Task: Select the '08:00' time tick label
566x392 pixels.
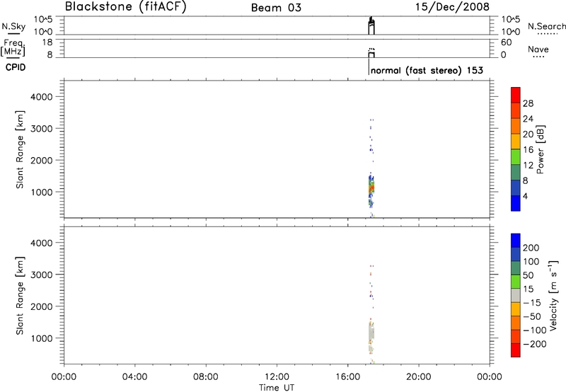Action: click(x=206, y=377)
